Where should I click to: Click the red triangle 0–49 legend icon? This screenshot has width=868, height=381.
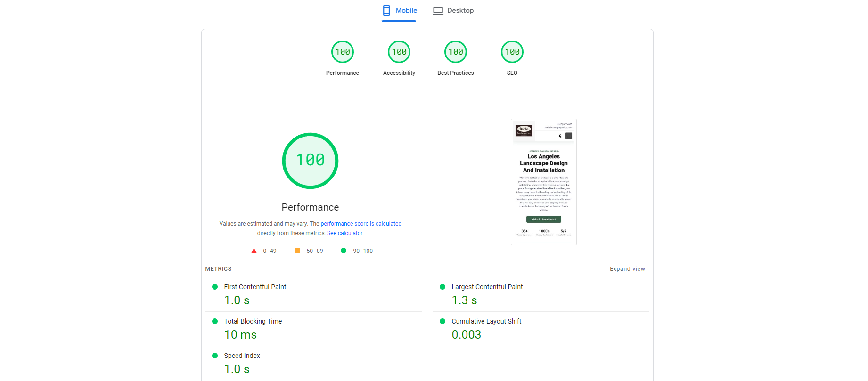254,251
